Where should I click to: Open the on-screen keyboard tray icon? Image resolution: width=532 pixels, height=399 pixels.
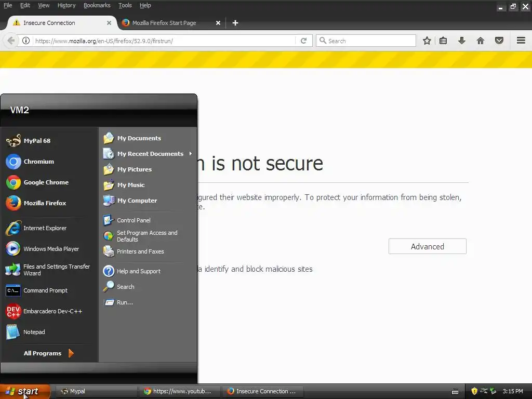pos(455,392)
